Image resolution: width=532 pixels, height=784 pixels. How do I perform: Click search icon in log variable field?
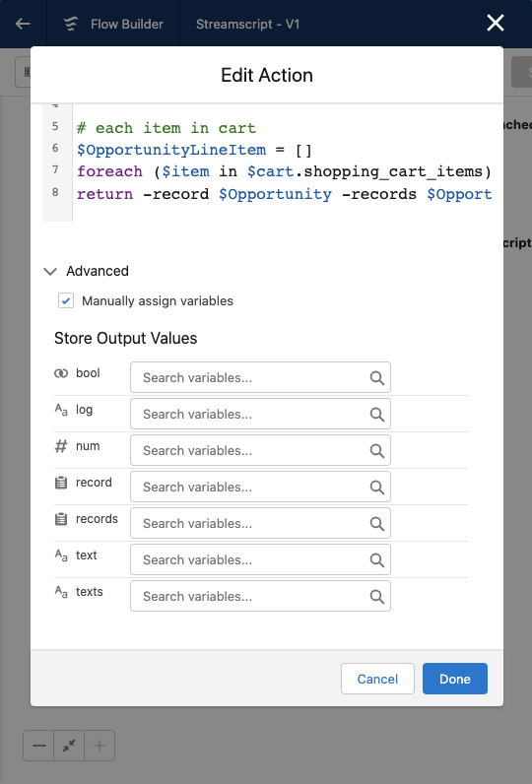pyautogui.click(x=377, y=415)
